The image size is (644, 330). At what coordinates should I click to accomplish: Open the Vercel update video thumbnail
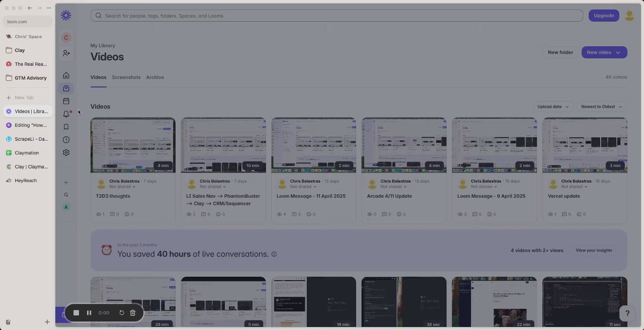[x=585, y=145]
